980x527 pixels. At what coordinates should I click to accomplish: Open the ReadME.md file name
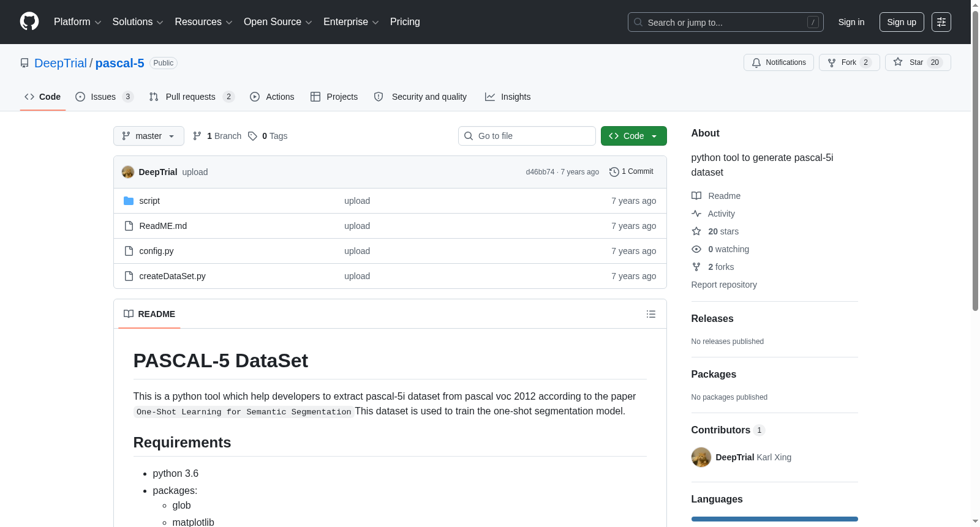[163, 226]
